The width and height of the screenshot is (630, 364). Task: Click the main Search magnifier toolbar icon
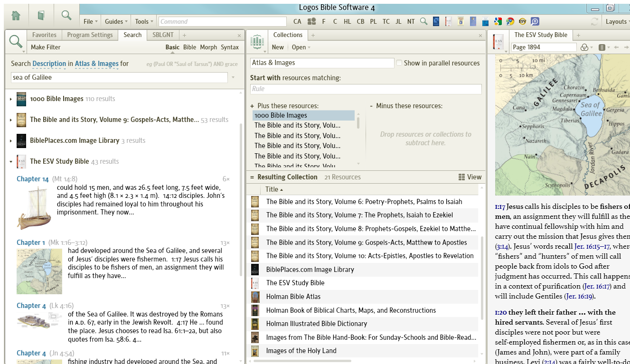point(66,16)
